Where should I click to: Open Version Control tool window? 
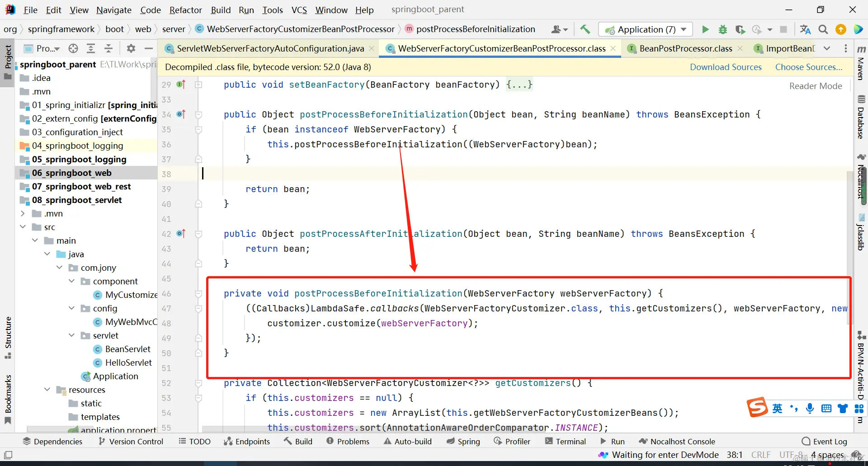[131, 442]
